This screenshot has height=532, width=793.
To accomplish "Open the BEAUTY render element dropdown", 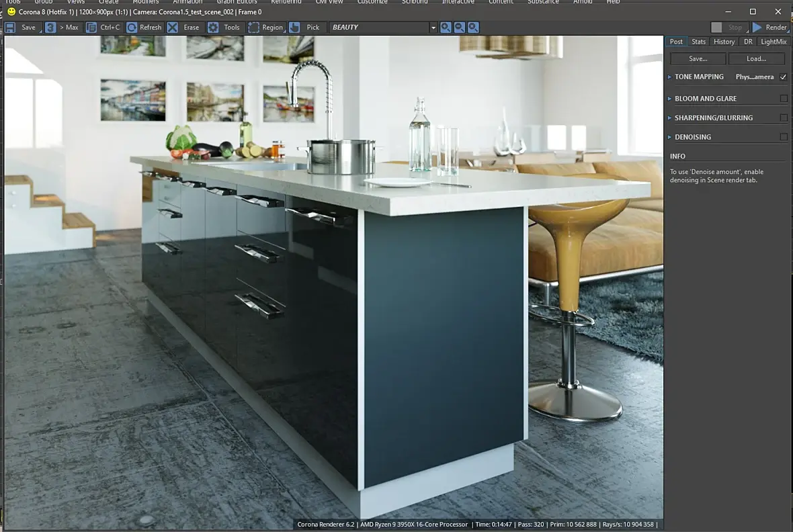I will point(383,28).
